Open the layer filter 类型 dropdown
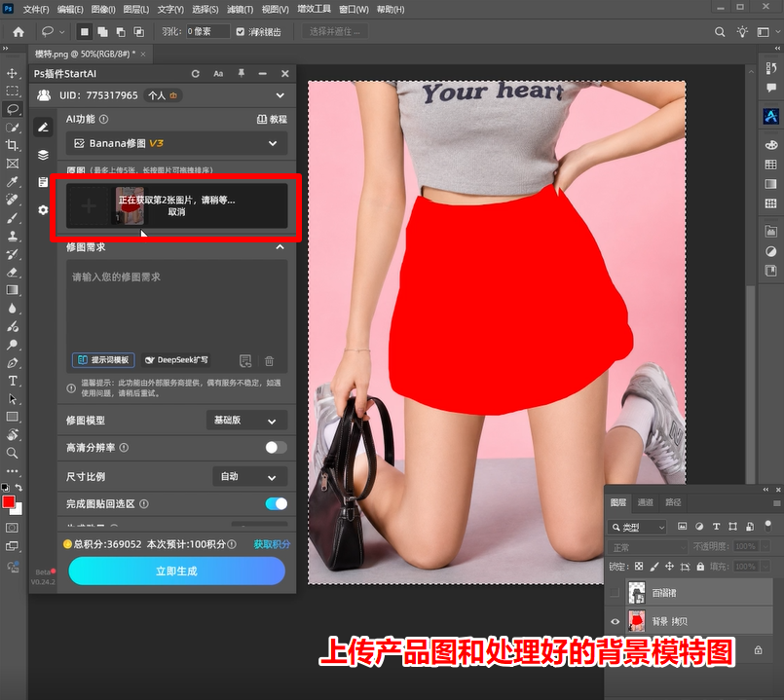The width and height of the screenshot is (784, 700). [x=638, y=527]
